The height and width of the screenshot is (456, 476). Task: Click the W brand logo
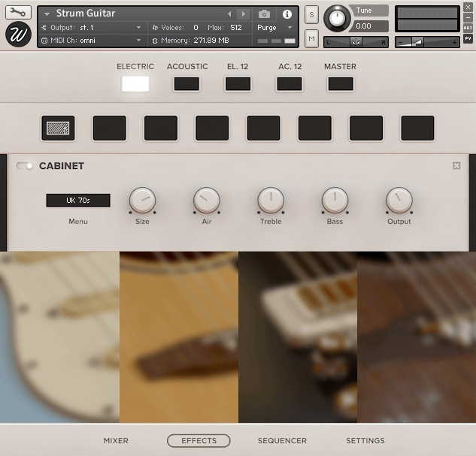(x=18, y=35)
